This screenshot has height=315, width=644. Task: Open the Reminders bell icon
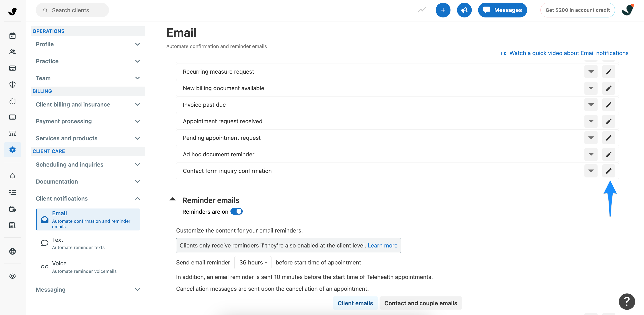click(12, 176)
